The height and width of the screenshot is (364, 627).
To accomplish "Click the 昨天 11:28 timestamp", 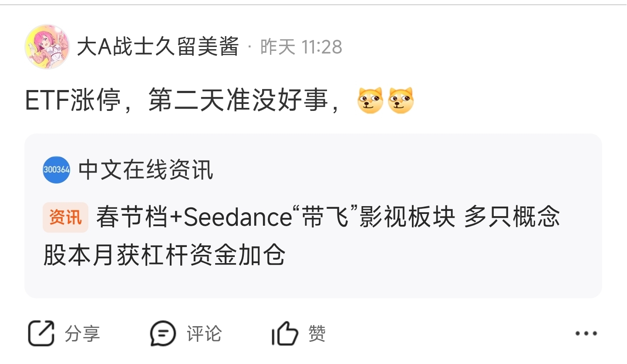I will (301, 47).
